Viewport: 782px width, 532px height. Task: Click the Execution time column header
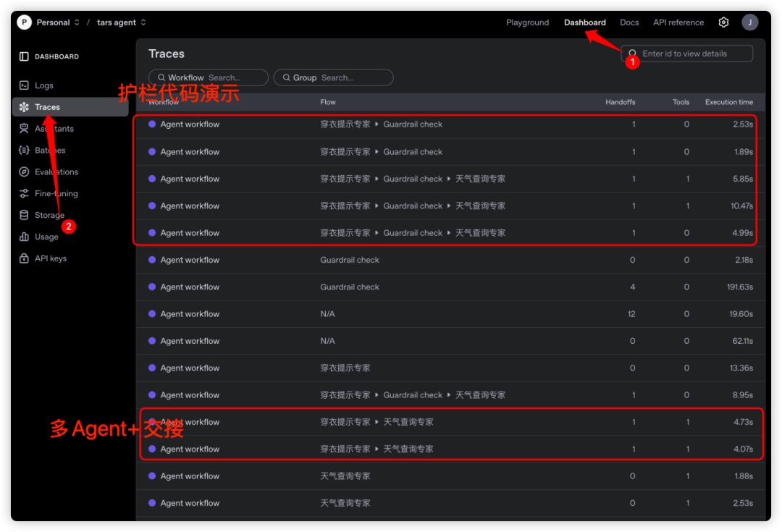click(728, 102)
